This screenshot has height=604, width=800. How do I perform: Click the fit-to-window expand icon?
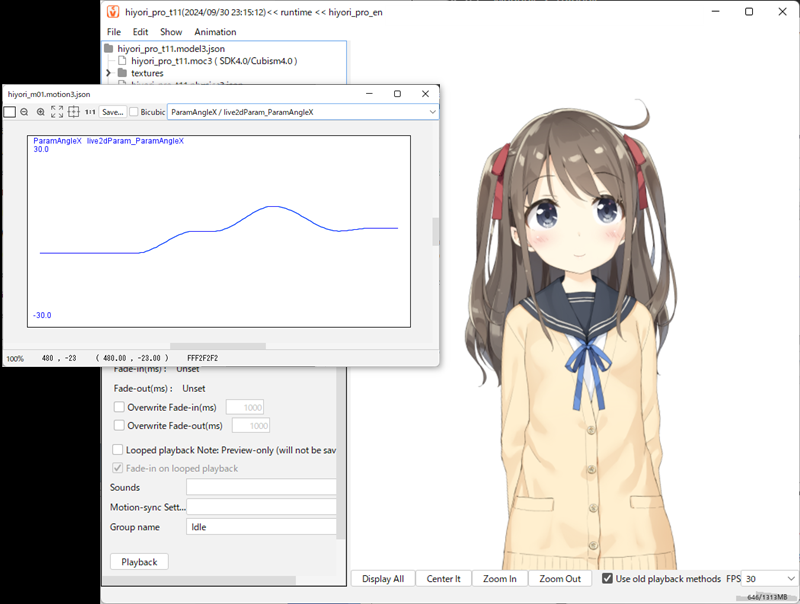tap(57, 112)
